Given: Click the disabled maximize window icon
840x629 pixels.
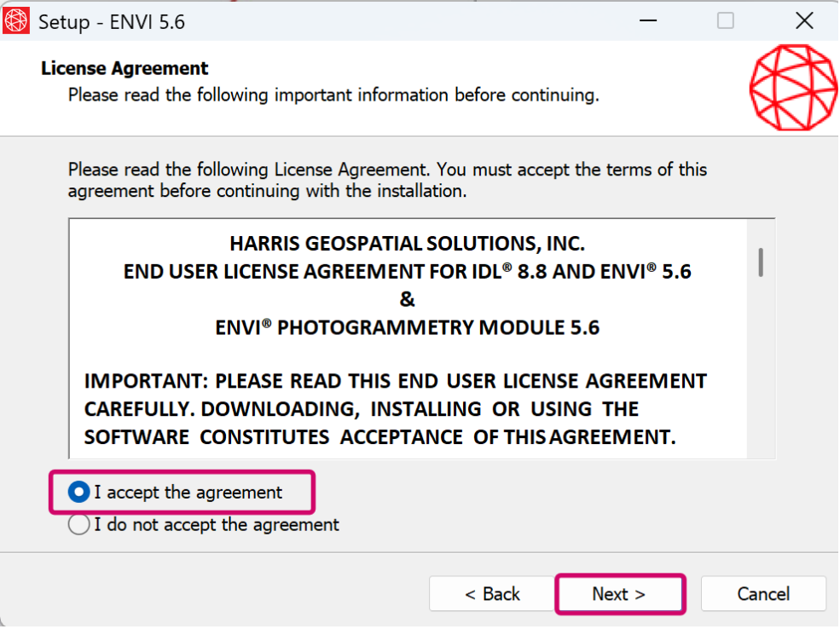Looking at the screenshot, I should click(x=726, y=20).
